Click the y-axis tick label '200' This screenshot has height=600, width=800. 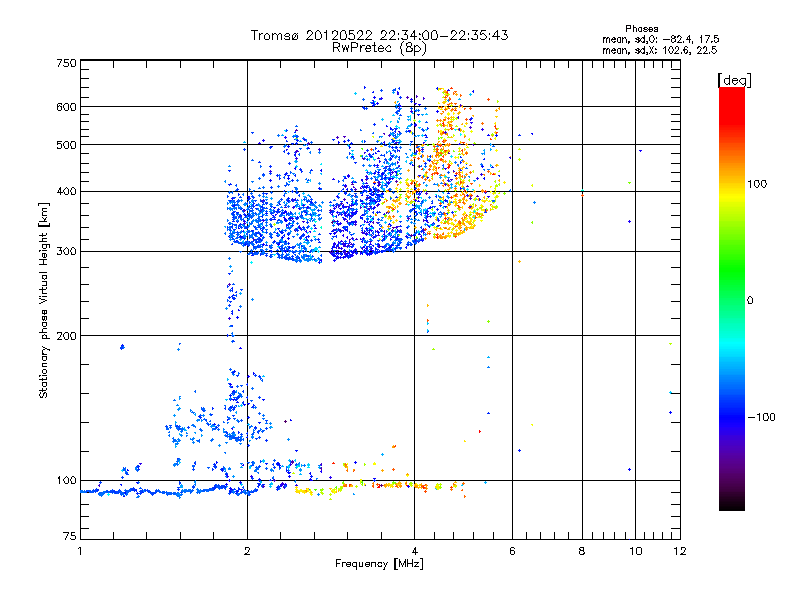point(66,336)
